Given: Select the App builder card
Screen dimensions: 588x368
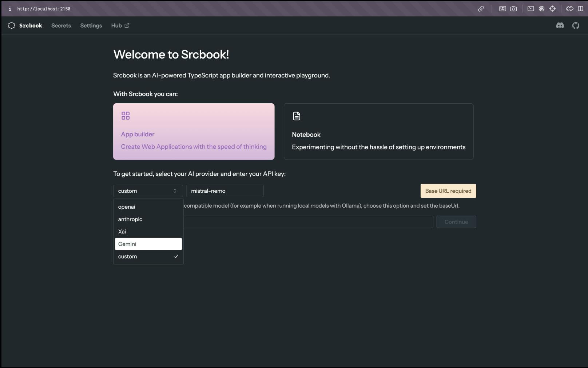Looking at the screenshot, I should pyautogui.click(x=194, y=132).
